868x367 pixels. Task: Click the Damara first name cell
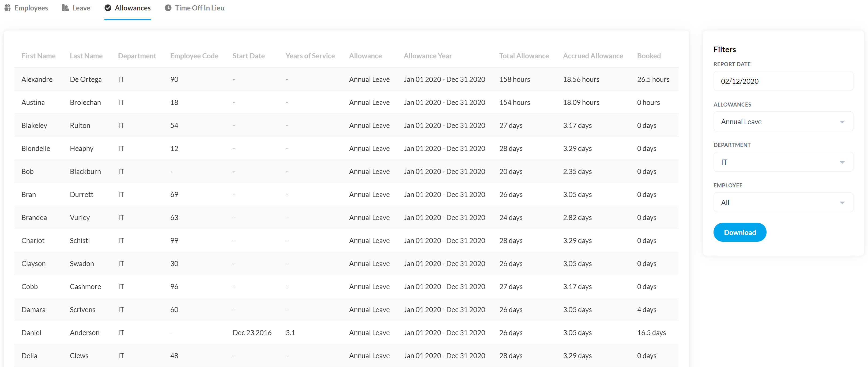pos(34,310)
